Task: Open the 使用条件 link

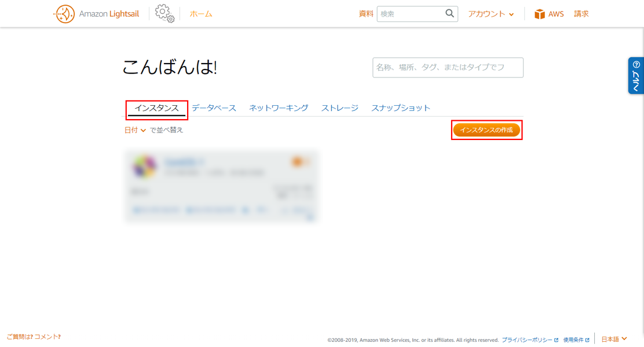Action: point(576,340)
